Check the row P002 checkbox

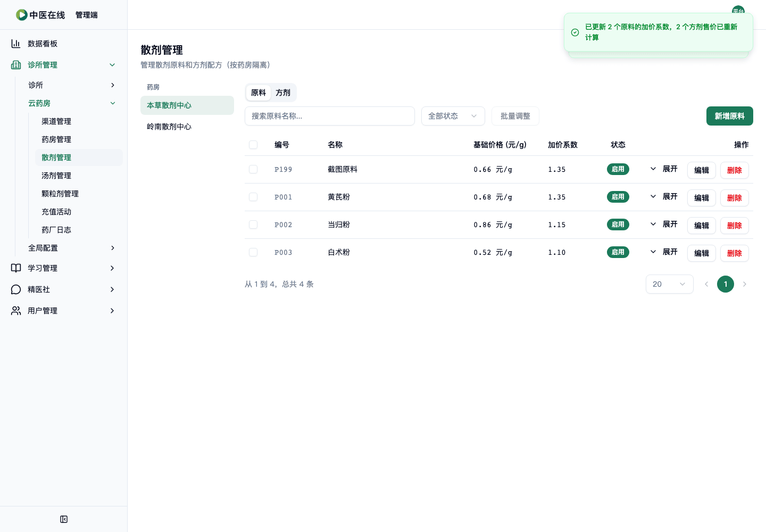pyautogui.click(x=253, y=225)
